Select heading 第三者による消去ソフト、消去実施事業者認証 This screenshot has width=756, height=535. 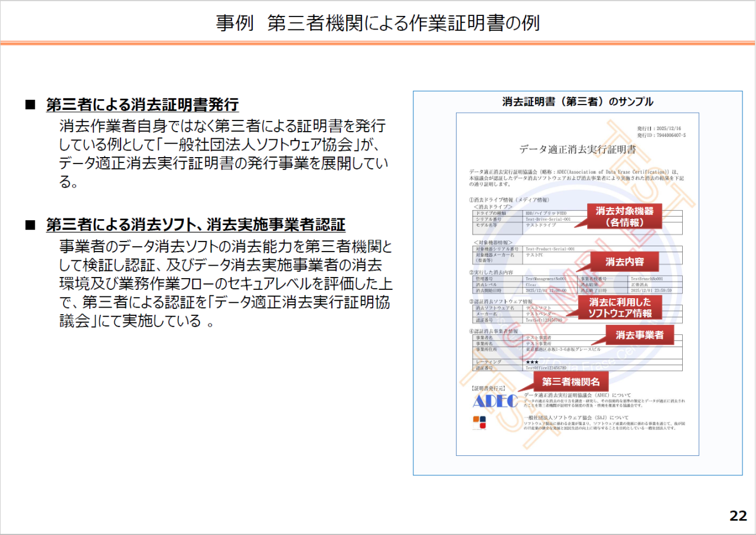pos(196,225)
